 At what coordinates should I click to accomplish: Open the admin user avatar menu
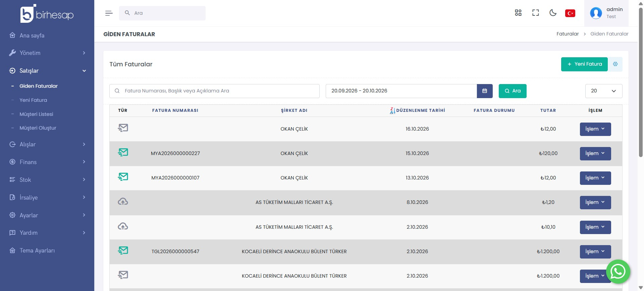point(606,13)
